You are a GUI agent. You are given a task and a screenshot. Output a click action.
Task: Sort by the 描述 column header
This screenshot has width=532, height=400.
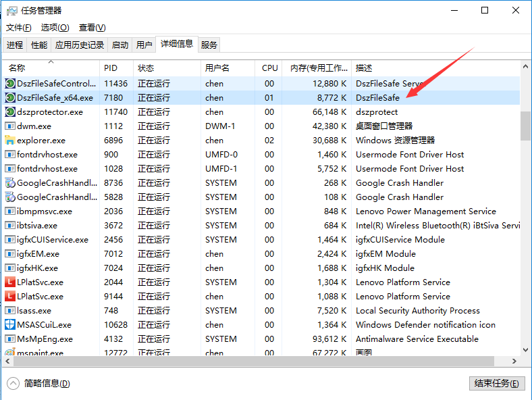coord(435,68)
